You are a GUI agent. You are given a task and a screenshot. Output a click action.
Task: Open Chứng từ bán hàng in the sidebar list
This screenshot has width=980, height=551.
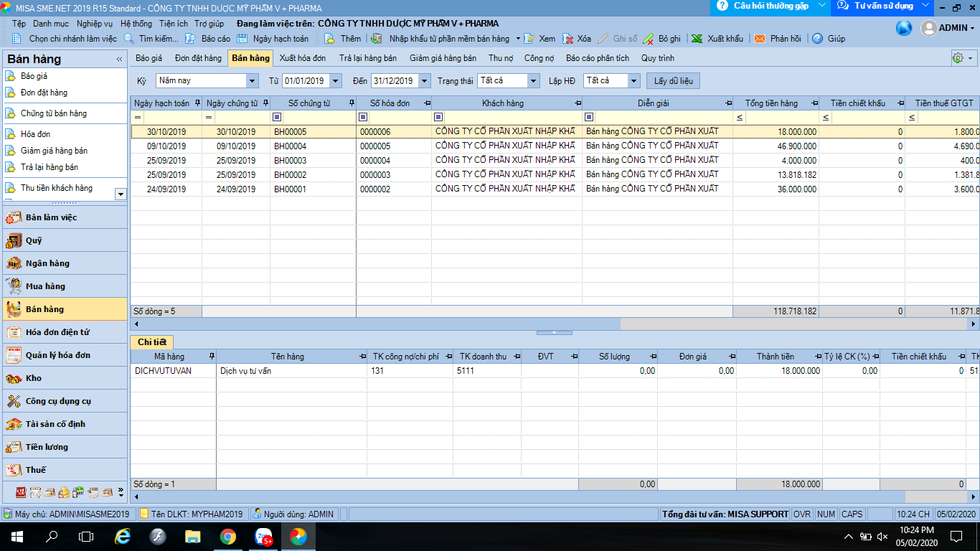click(54, 113)
